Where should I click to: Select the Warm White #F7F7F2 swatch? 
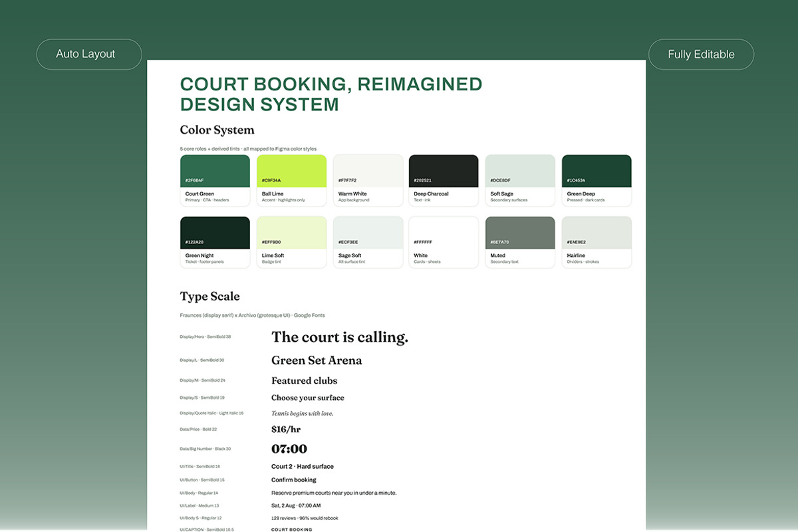coord(368,180)
